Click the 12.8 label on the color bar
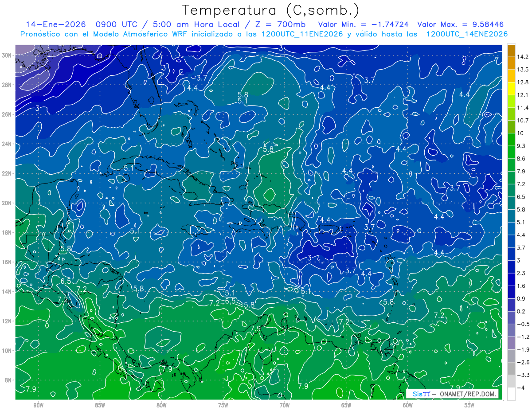 tap(523, 82)
